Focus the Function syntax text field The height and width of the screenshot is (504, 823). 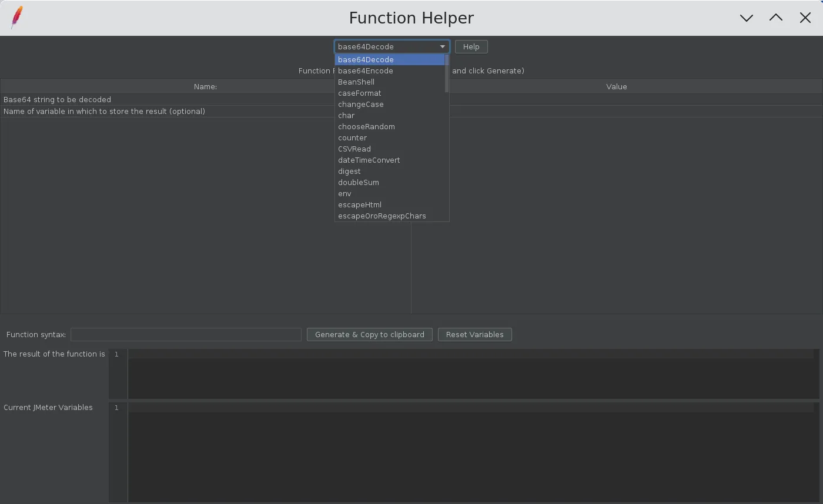click(x=186, y=335)
